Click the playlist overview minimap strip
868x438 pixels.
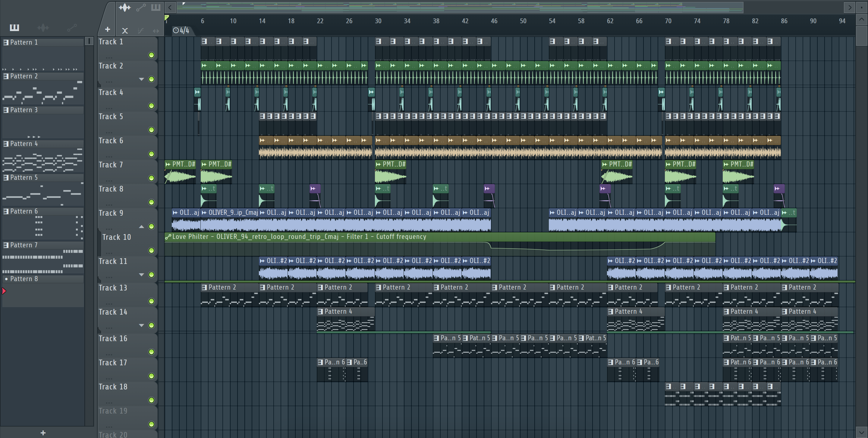click(x=460, y=7)
